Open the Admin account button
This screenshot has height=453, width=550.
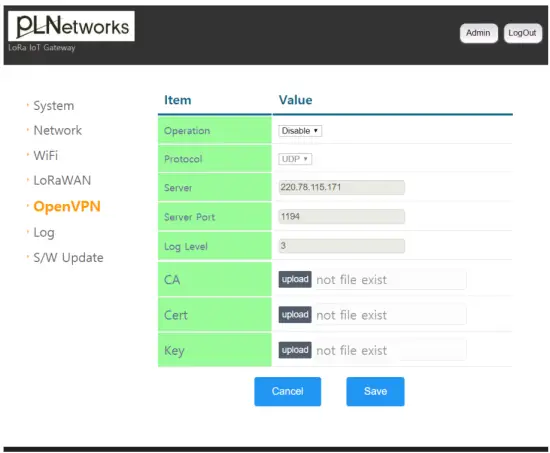(478, 33)
